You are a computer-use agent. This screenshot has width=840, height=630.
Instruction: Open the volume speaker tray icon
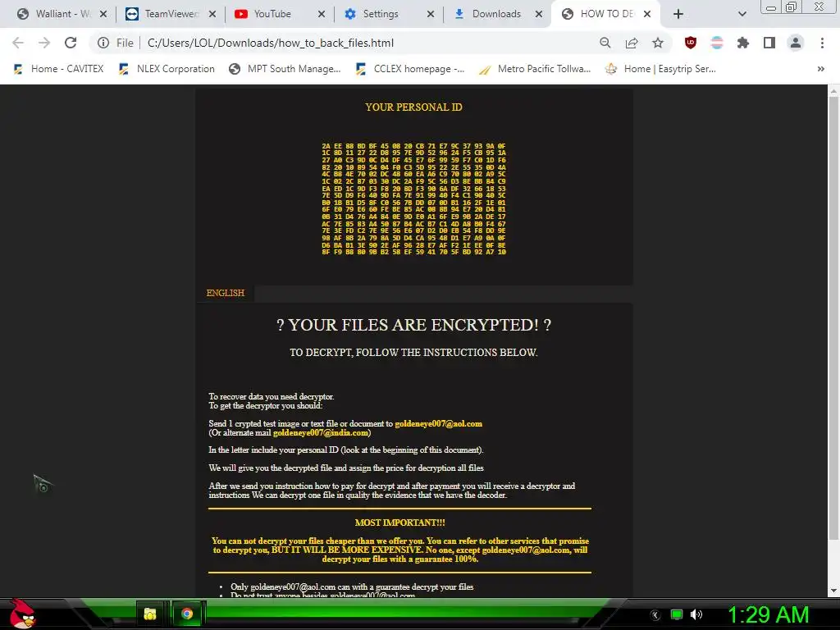pyautogui.click(x=696, y=614)
